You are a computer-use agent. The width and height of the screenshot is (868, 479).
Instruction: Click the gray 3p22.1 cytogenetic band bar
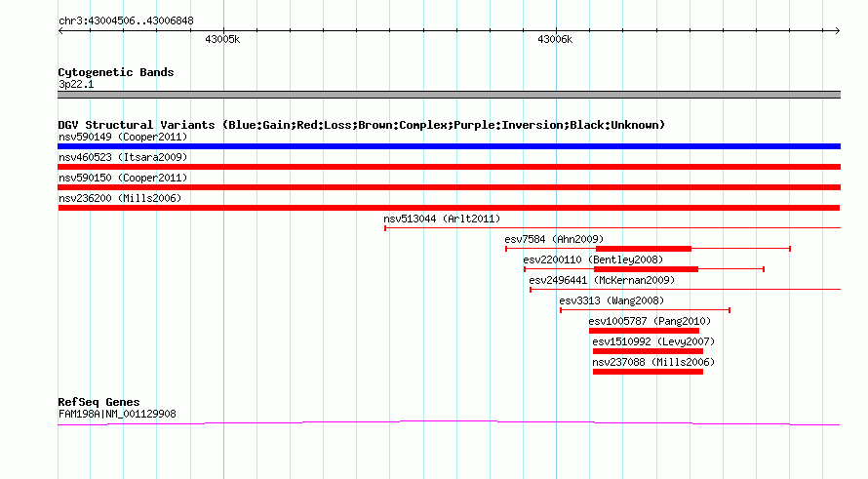click(x=449, y=95)
